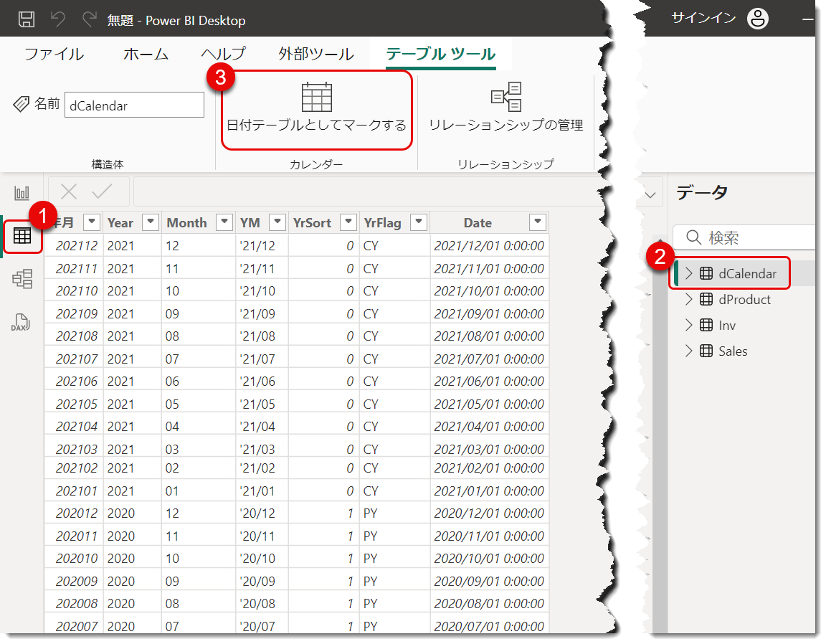Expand the dCalendar table chevron
826x644 pixels.
(x=688, y=273)
